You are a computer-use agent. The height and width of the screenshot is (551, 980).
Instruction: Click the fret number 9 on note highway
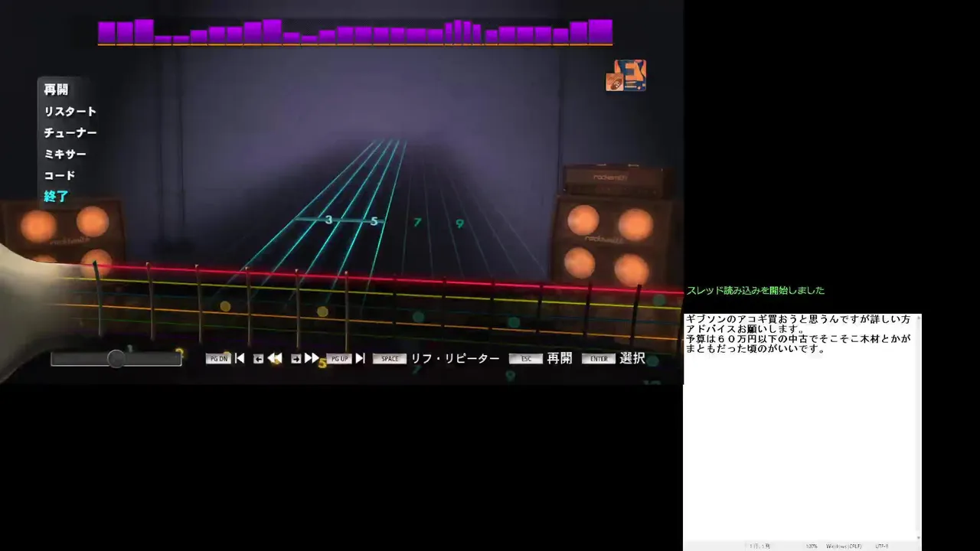pos(459,223)
